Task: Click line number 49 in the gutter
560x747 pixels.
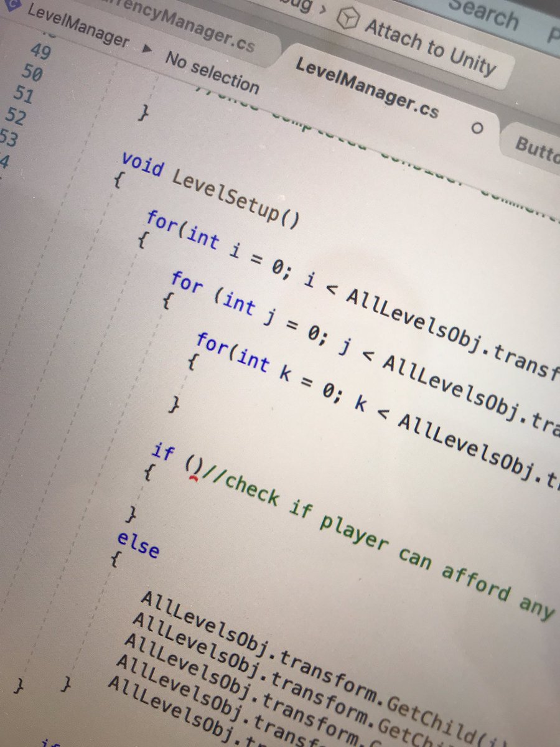Action: (x=40, y=51)
